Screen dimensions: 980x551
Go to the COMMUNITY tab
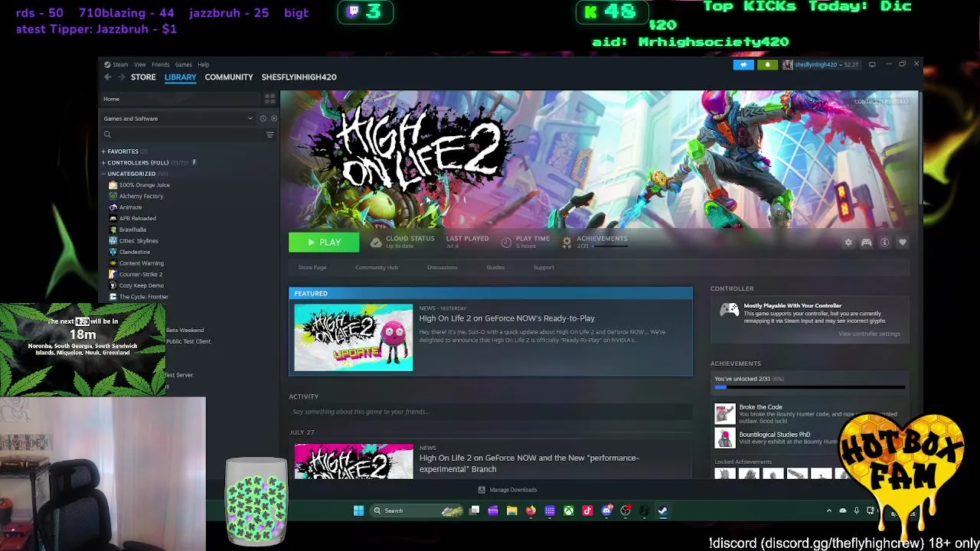click(x=229, y=77)
